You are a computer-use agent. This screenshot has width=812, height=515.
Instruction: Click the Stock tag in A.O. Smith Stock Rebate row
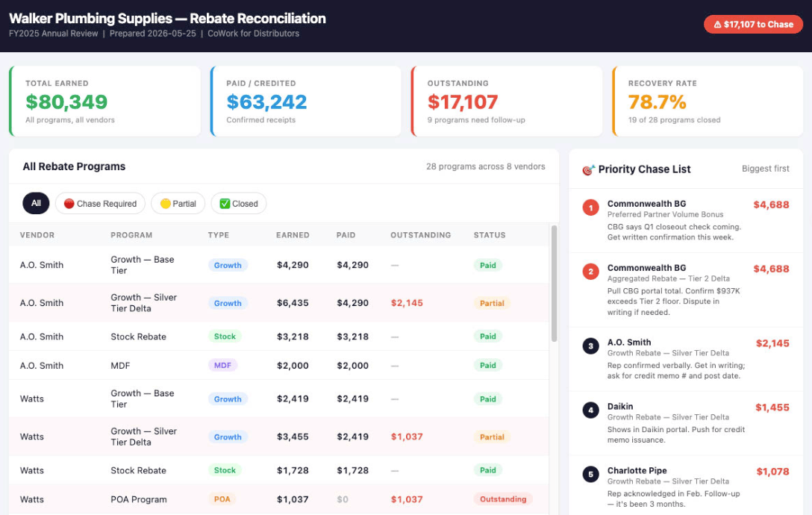[x=225, y=337]
